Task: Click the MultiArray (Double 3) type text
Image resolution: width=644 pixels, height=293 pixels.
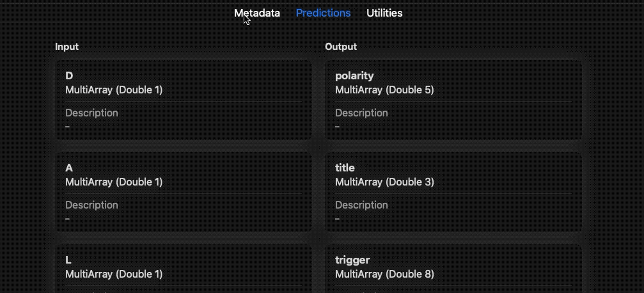Action: [384, 182]
